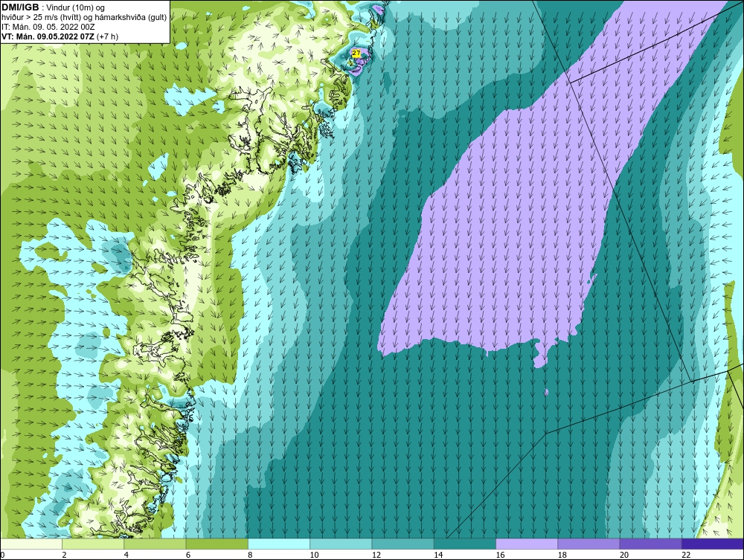Pick the green 4–6 m/s legend swatch
Viewport: 744px width, 560px height.
coord(155,544)
